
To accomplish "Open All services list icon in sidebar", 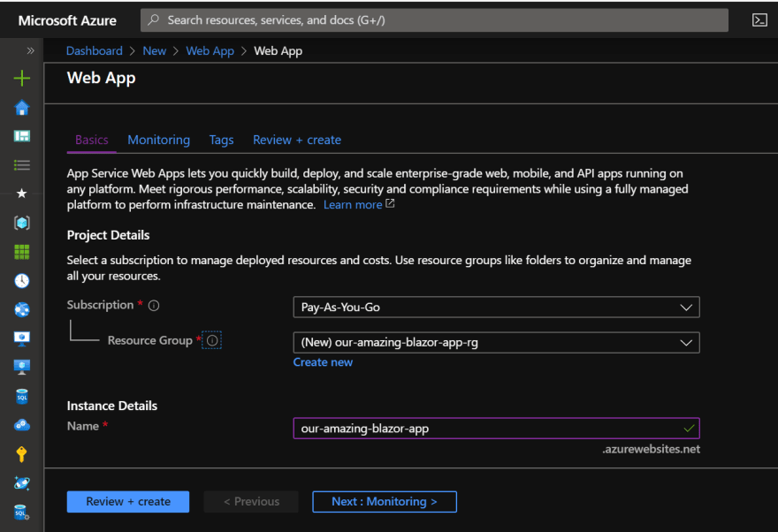I will 22,165.
